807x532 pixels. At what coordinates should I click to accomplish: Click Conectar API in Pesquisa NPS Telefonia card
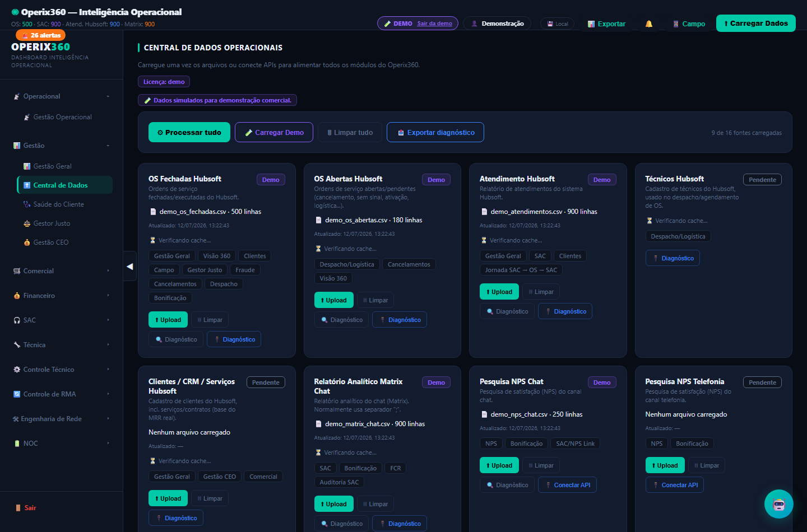[675, 485]
